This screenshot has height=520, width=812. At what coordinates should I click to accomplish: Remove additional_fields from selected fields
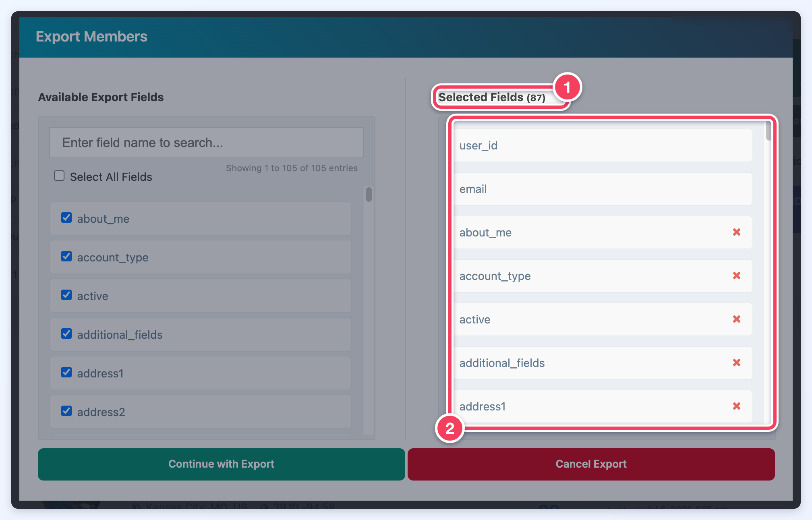(736, 363)
